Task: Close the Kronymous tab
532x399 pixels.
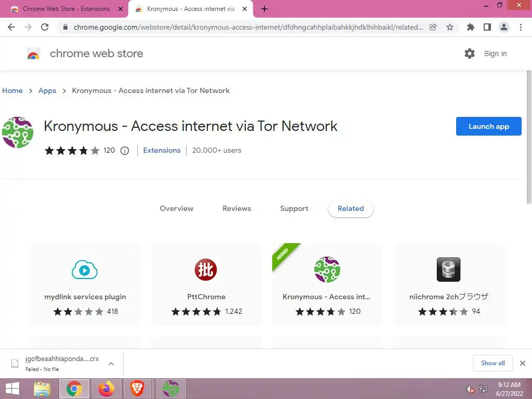Action: (245, 9)
